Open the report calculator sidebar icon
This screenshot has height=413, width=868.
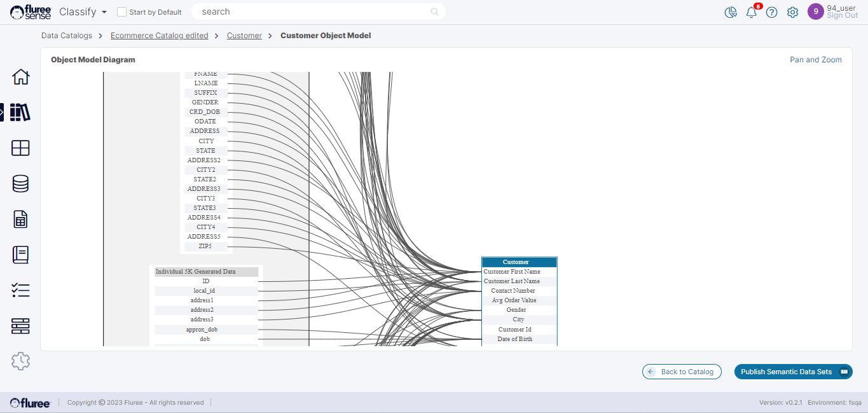(20, 220)
